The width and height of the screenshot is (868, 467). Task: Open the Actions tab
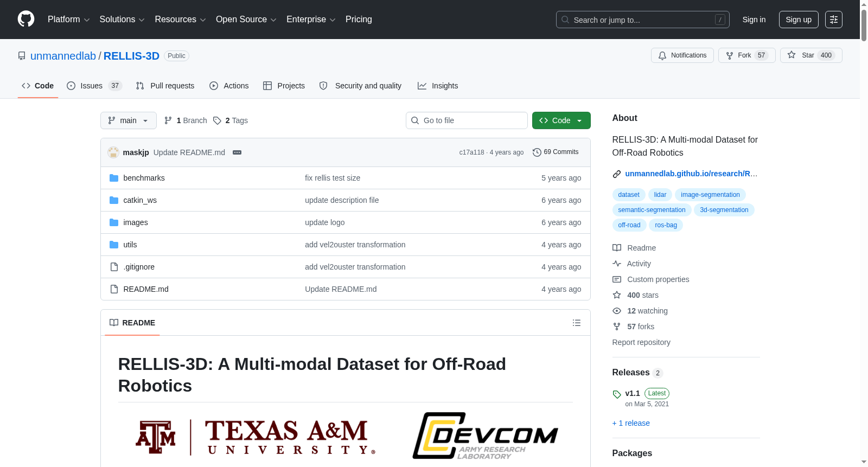point(229,86)
